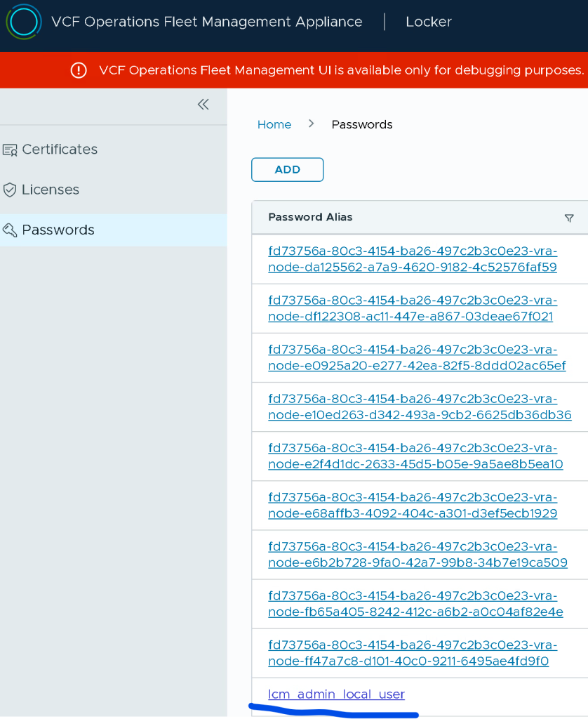The width and height of the screenshot is (588, 719).
Task: Open the Certificates menu item
Action: (60, 150)
